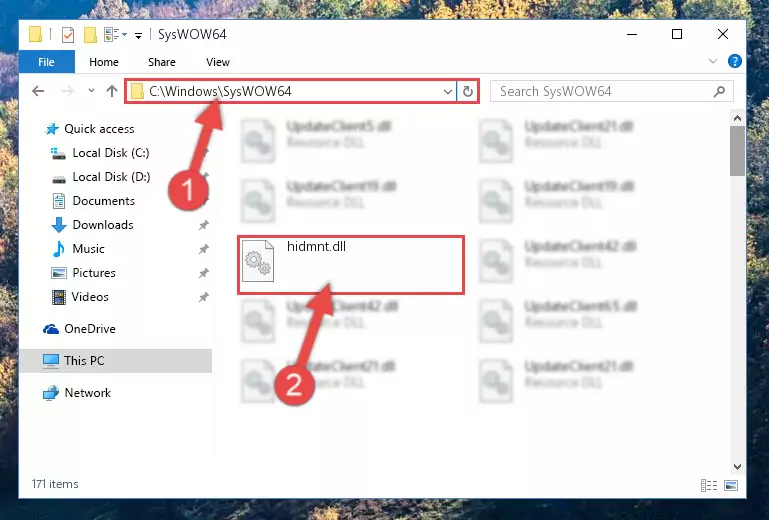Screen dimensions: 769x520
Task: Click the Back navigation arrow
Action: pos(38,91)
